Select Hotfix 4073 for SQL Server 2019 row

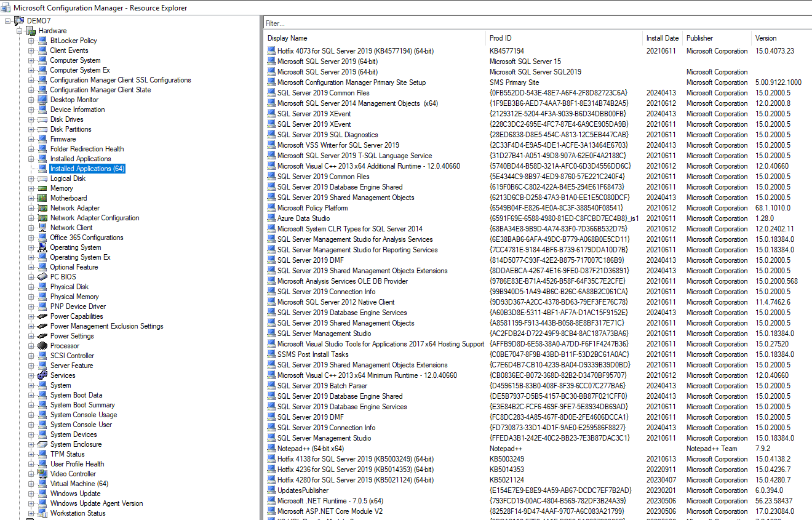538,51
